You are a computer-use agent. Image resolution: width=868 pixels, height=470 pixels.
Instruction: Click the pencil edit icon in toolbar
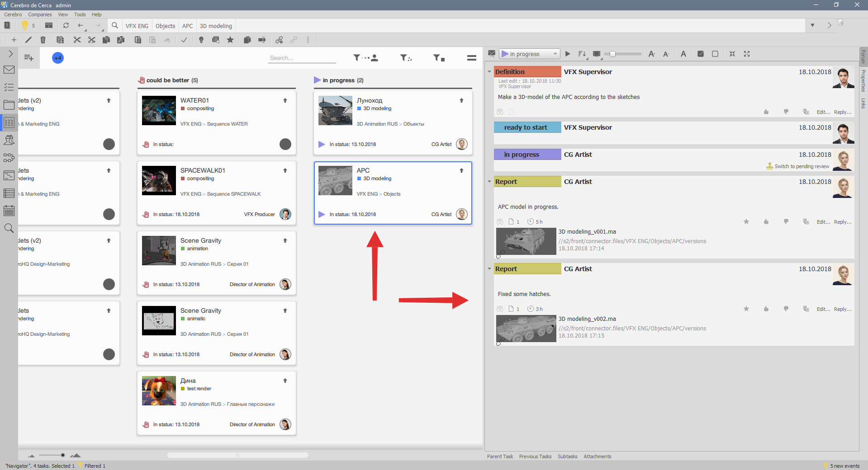click(x=28, y=40)
